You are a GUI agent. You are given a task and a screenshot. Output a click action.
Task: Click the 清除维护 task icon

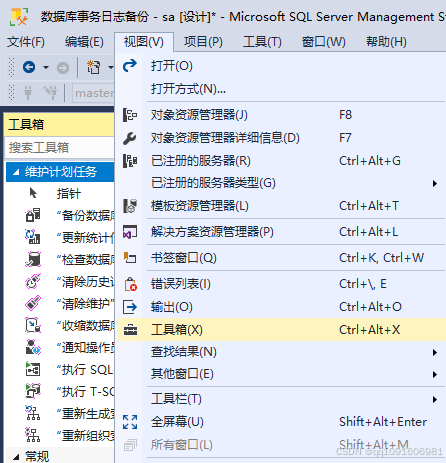(x=33, y=303)
